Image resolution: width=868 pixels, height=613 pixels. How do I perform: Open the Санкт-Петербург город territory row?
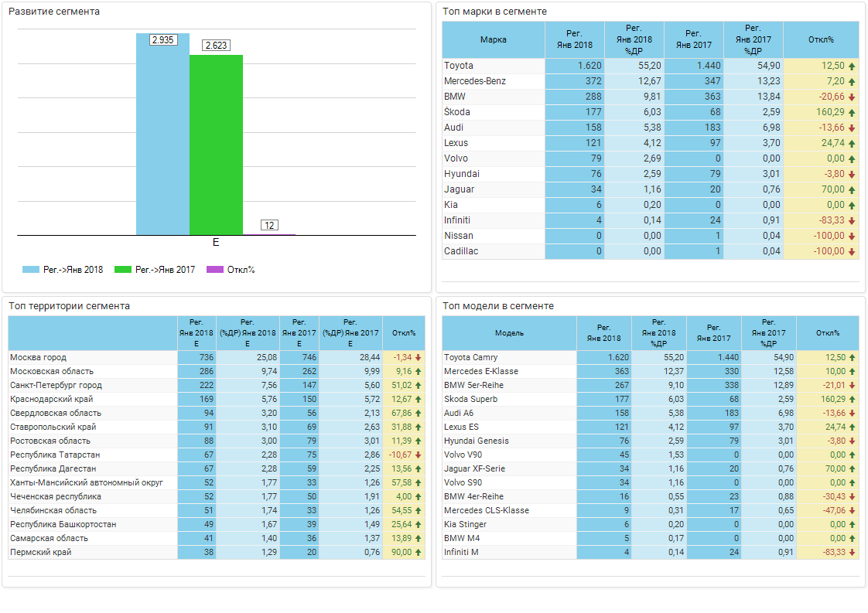coord(56,386)
